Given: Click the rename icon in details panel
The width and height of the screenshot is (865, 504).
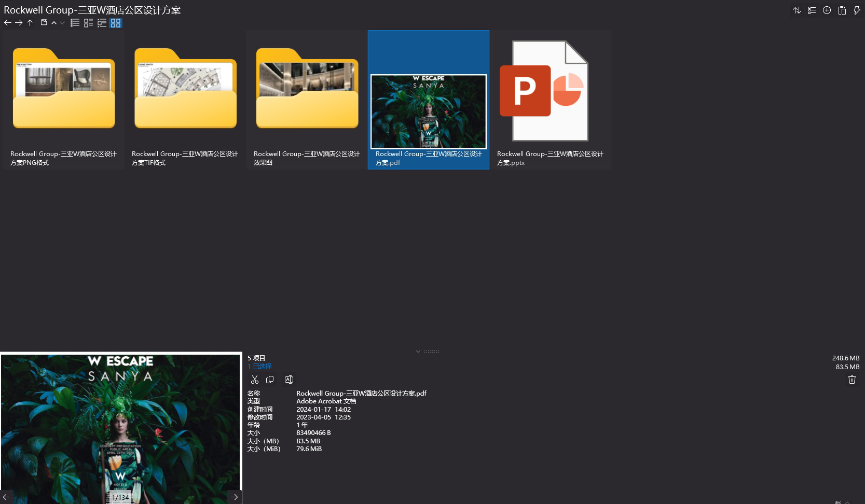Looking at the screenshot, I should tap(289, 380).
